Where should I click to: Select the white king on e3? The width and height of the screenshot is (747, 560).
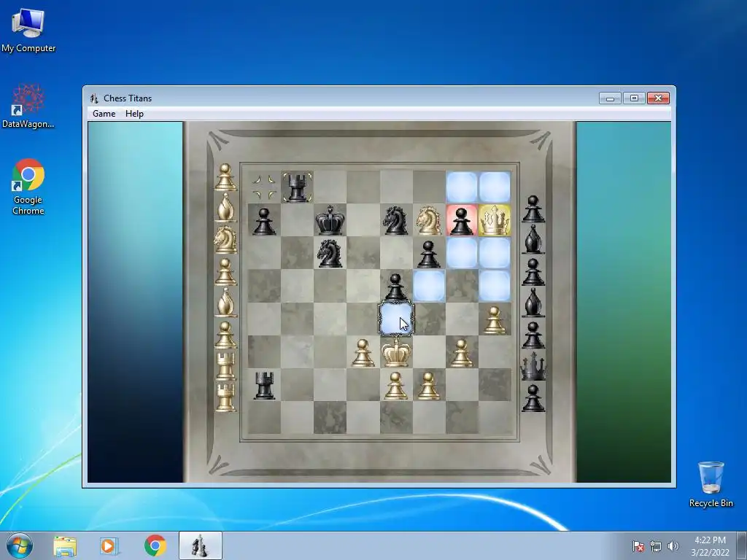395,352
